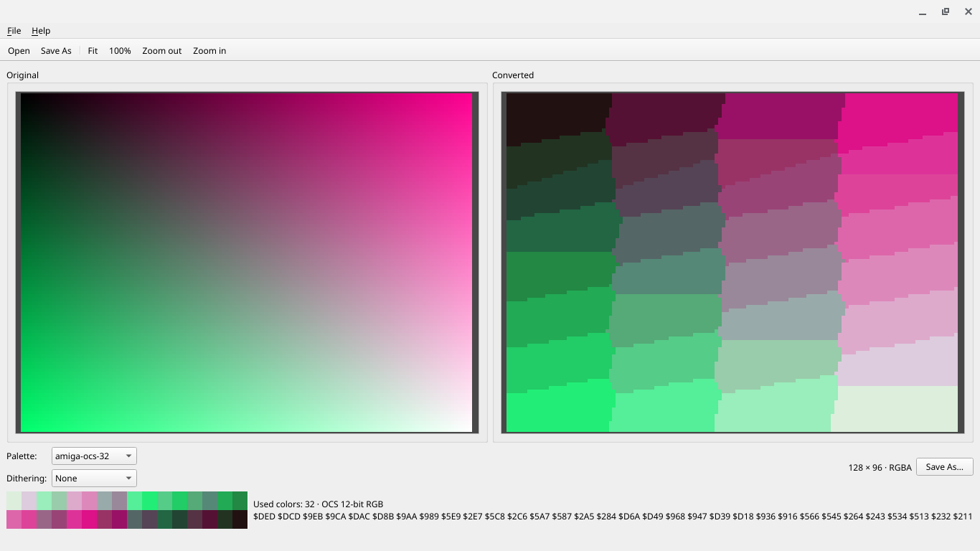980x551 pixels.
Task: Click the 'Converted' panel label
Action: (x=513, y=75)
